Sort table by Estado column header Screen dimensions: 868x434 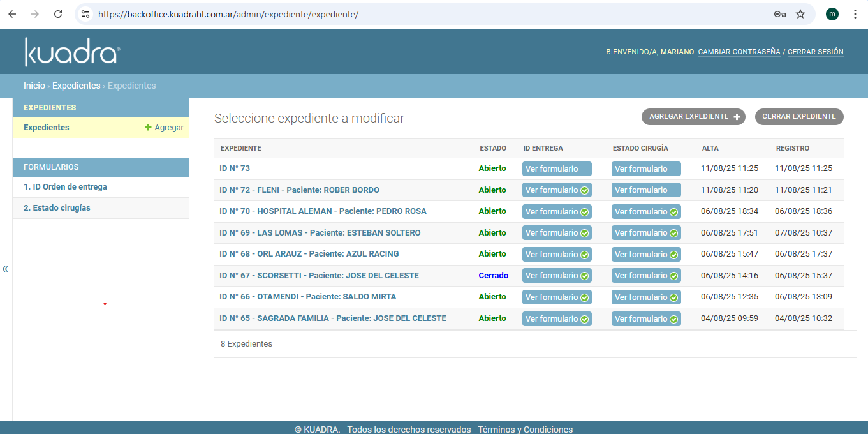[x=492, y=148]
